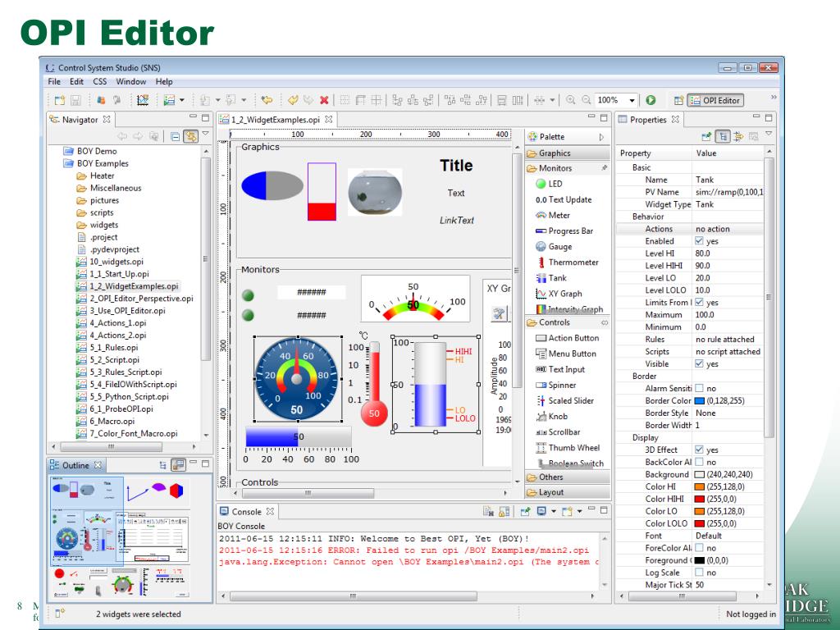Toggle ForeColor Alarm Sensitive checkbox
The image size is (840, 630).
click(699, 547)
